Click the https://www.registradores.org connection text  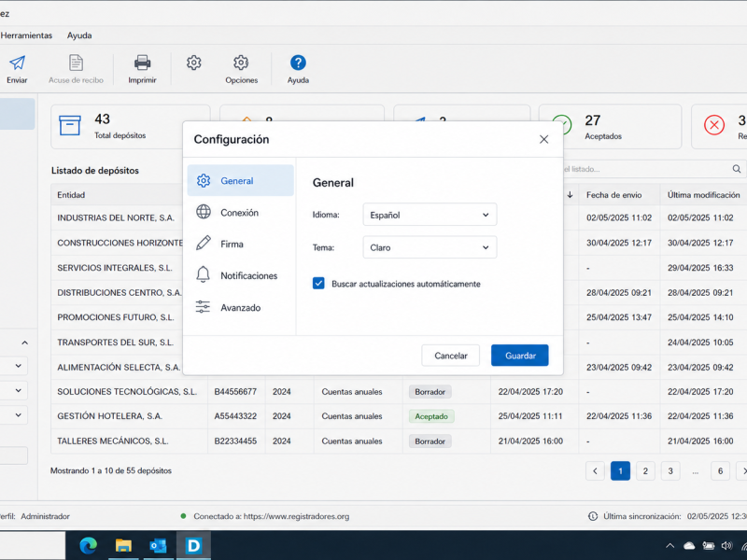[x=296, y=516]
